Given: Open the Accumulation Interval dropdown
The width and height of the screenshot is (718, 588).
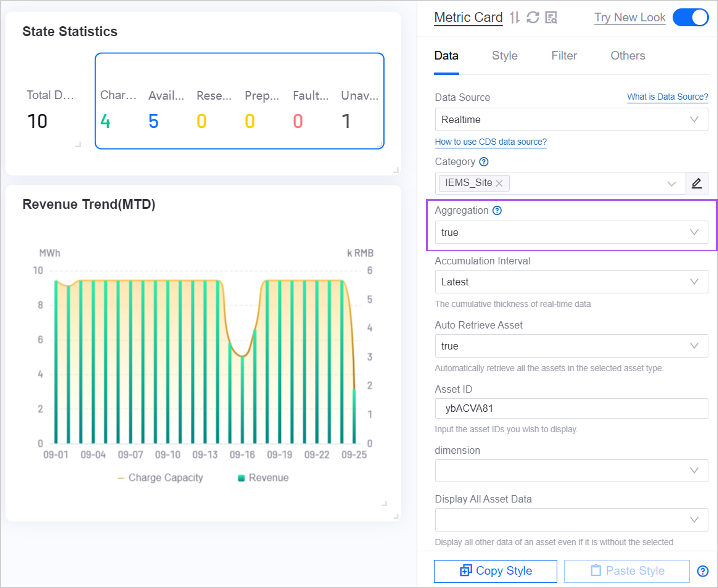Looking at the screenshot, I should click(x=571, y=282).
